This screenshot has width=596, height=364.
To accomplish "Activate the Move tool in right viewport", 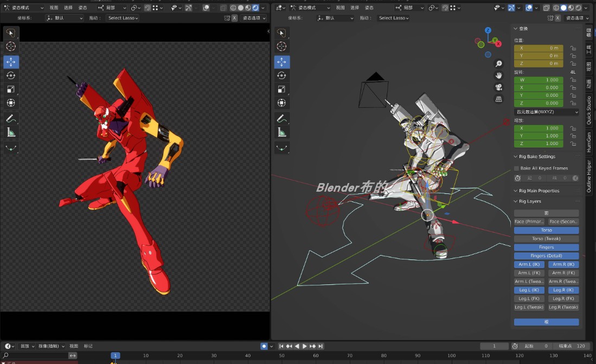I will (281, 62).
